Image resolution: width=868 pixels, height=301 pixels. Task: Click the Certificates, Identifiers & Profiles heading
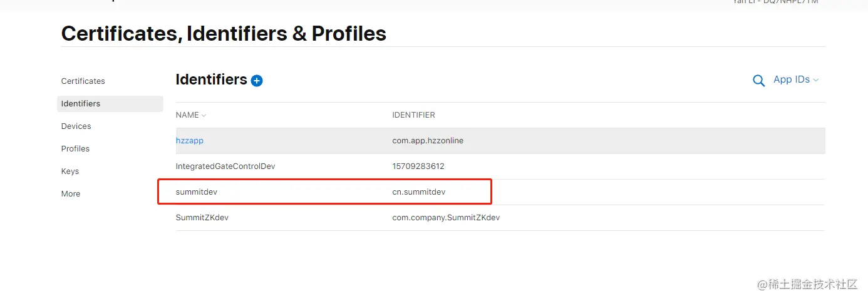click(224, 33)
